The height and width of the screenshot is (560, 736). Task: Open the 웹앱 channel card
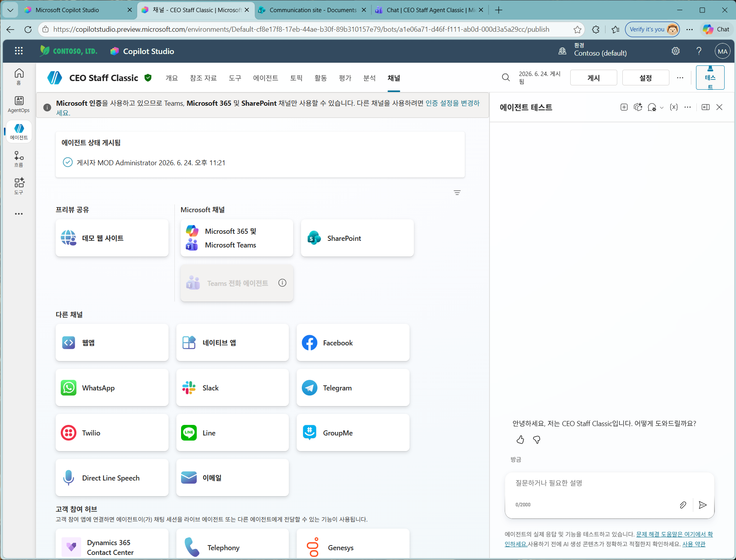click(x=112, y=343)
